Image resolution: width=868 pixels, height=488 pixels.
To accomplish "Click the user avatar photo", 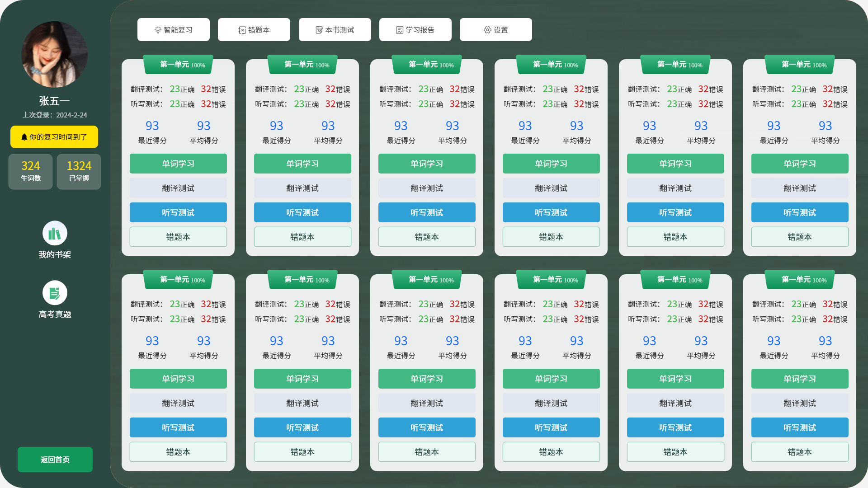I will click(55, 54).
